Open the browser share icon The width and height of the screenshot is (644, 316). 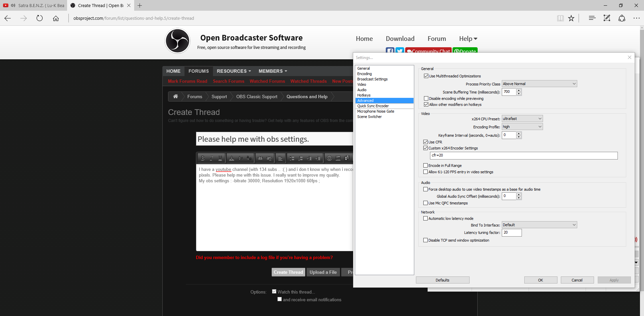[622, 18]
